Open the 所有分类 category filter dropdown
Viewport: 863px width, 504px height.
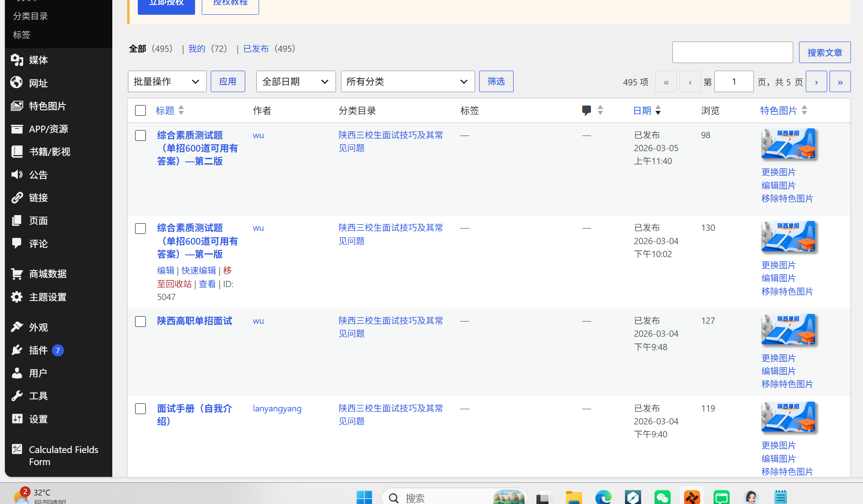click(x=408, y=81)
